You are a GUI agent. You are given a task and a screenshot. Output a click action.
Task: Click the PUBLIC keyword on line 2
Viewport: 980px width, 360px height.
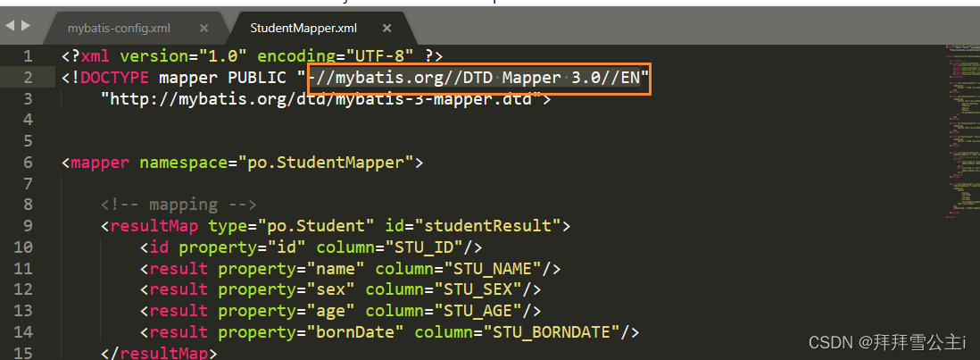coord(258,78)
